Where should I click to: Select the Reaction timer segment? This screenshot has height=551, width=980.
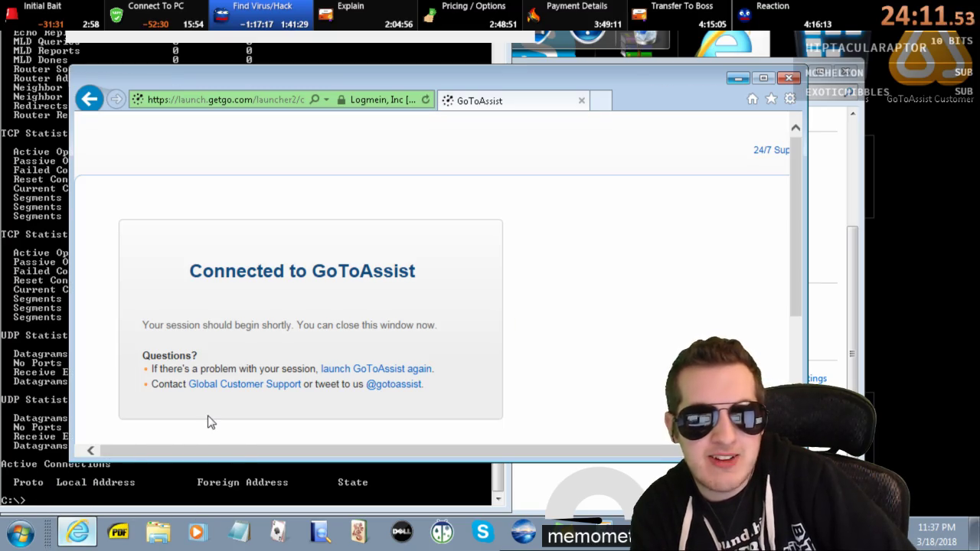coord(783,15)
